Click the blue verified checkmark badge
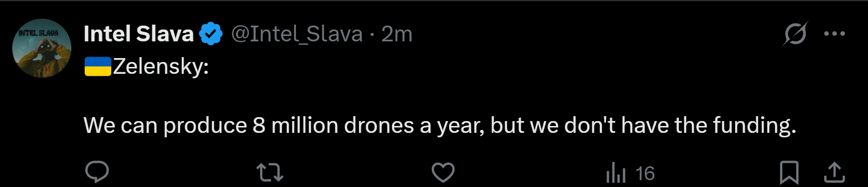 click(x=211, y=34)
